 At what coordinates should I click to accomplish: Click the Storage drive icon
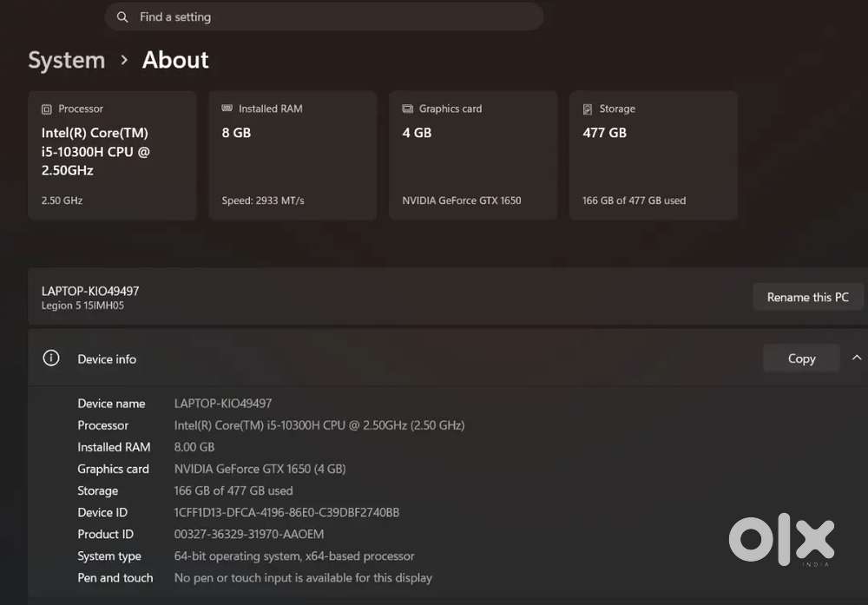point(588,109)
